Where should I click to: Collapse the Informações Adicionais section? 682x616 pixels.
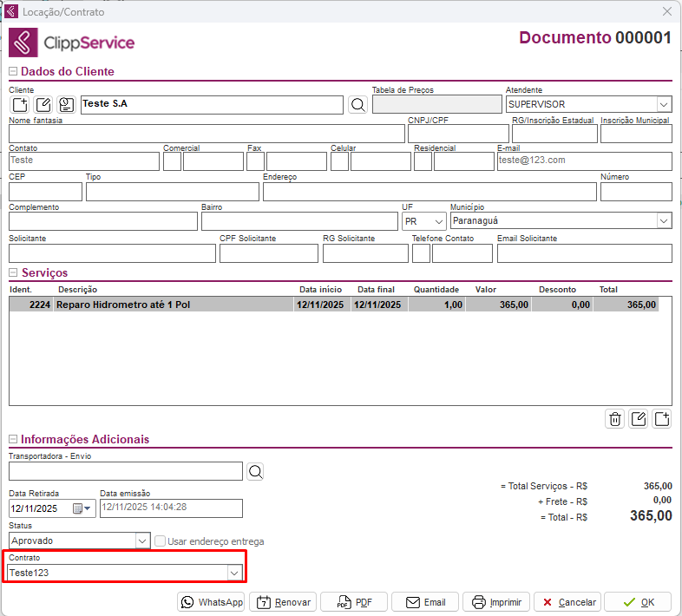click(13, 440)
